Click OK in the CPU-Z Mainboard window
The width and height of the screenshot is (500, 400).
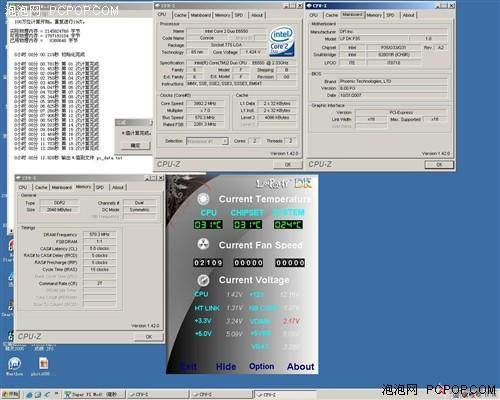click(439, 164)
